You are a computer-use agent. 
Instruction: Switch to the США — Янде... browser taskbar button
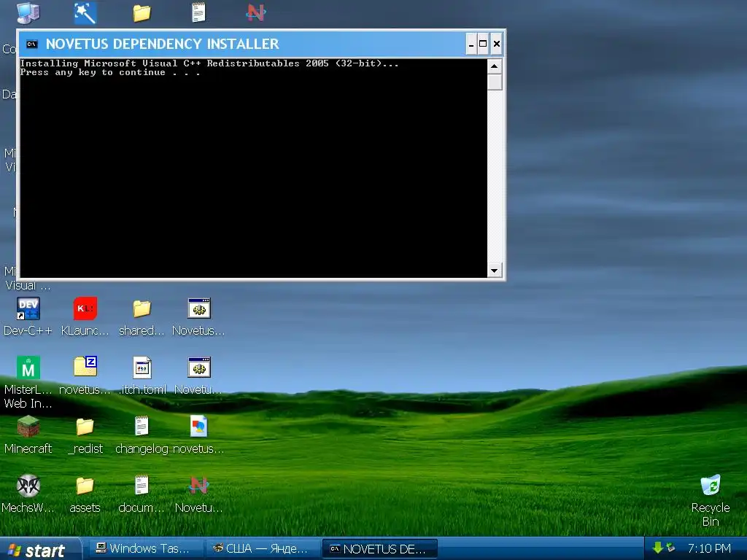262,548
